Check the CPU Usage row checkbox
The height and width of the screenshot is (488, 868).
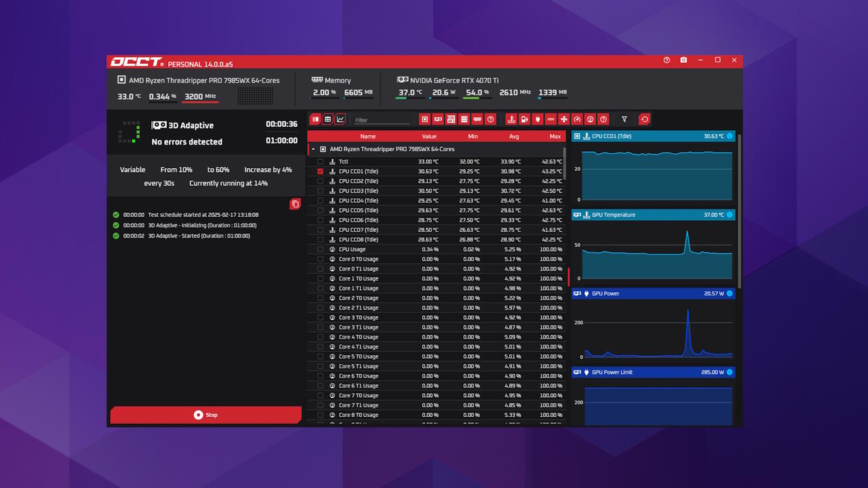click(320, 249)
